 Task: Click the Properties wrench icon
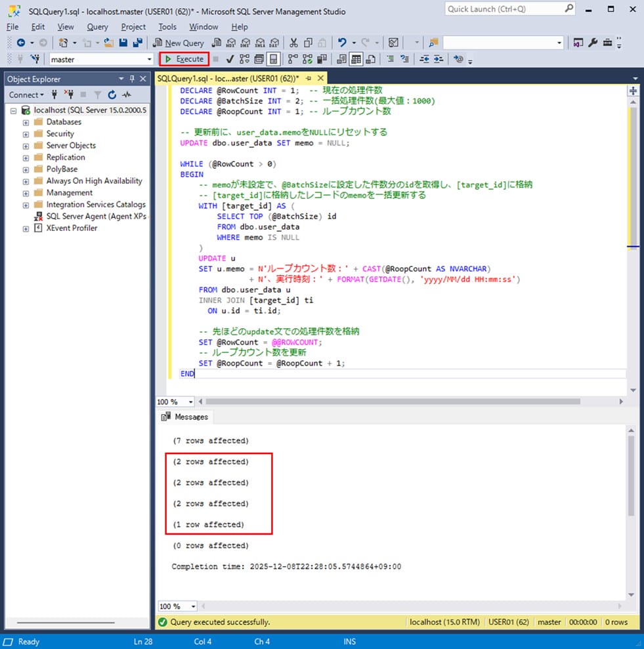click(x=593, y=43)
